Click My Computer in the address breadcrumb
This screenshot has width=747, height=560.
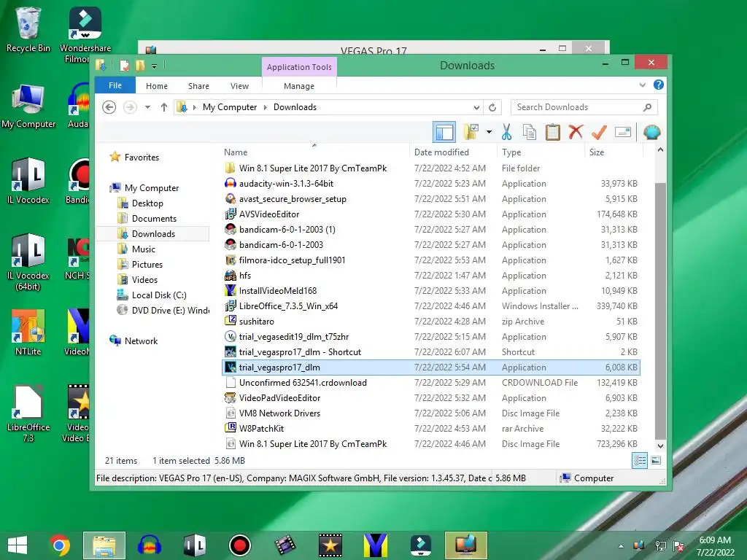pyautogui.click(x=230, y=107)
